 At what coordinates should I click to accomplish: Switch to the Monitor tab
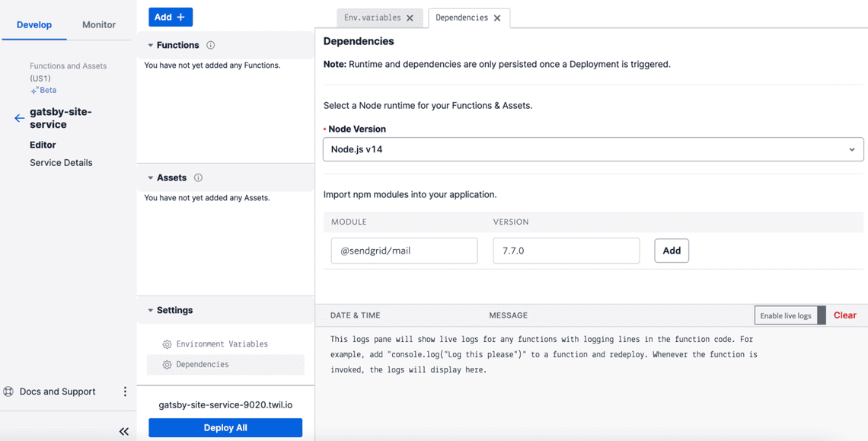99,24
